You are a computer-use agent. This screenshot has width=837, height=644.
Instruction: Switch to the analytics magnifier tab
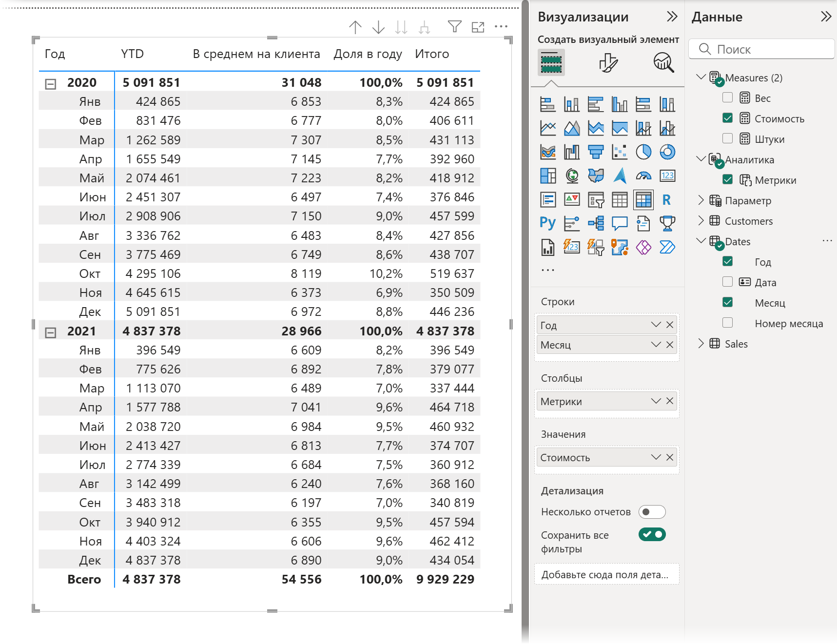(x=663, y=63)
